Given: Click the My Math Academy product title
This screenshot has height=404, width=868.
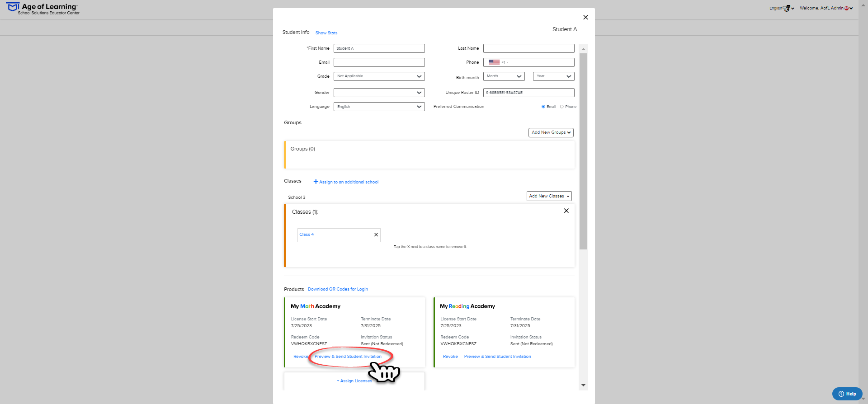Looking at the screenshot, I should (316, 306).
